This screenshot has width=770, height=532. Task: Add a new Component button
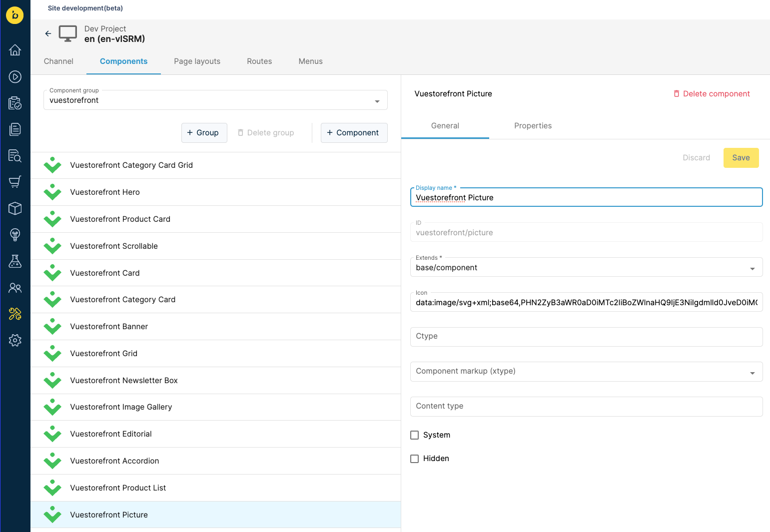(x=354, y=133)
